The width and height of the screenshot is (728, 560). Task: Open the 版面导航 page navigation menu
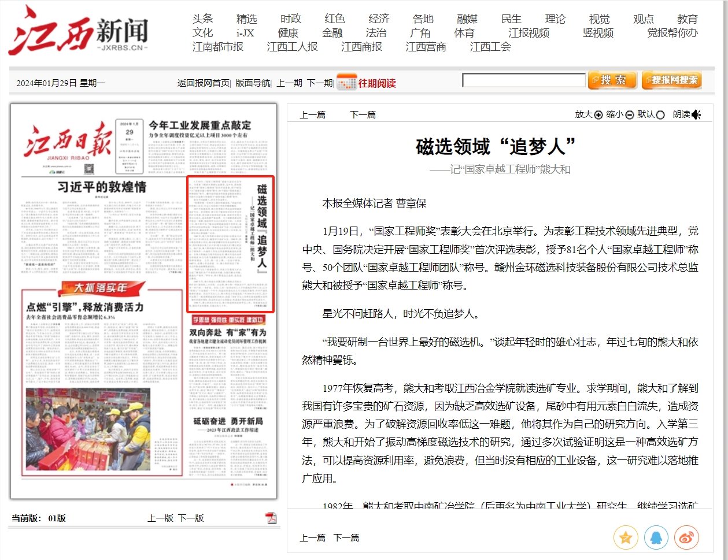[253, 83]
